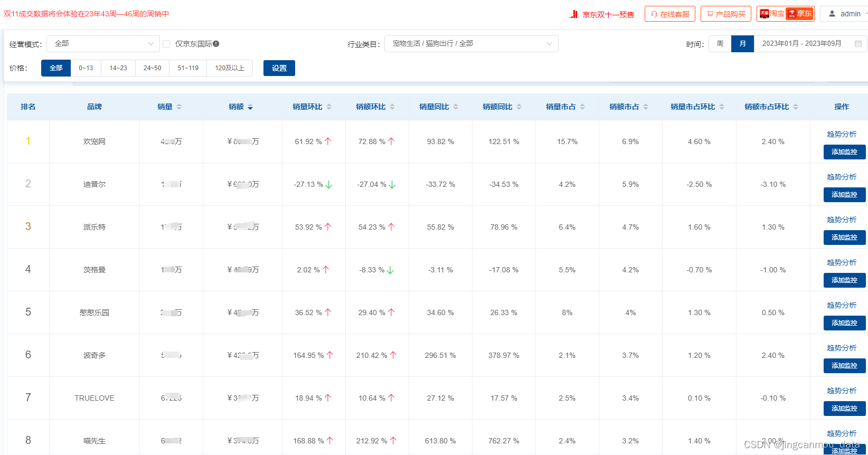This screenshot has height=455, width=868.
Task: Sort by 销额市占 column arrows
Action: tap(646, 107)
